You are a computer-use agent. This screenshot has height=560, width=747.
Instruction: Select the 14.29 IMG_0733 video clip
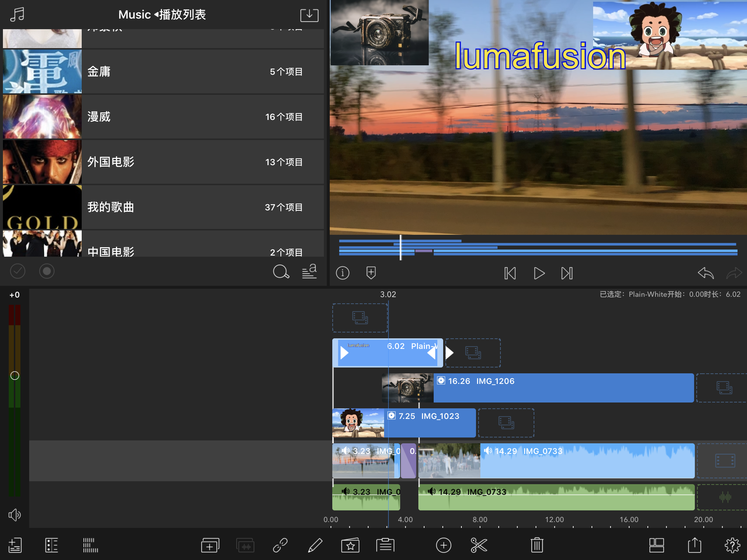[557, 461]
